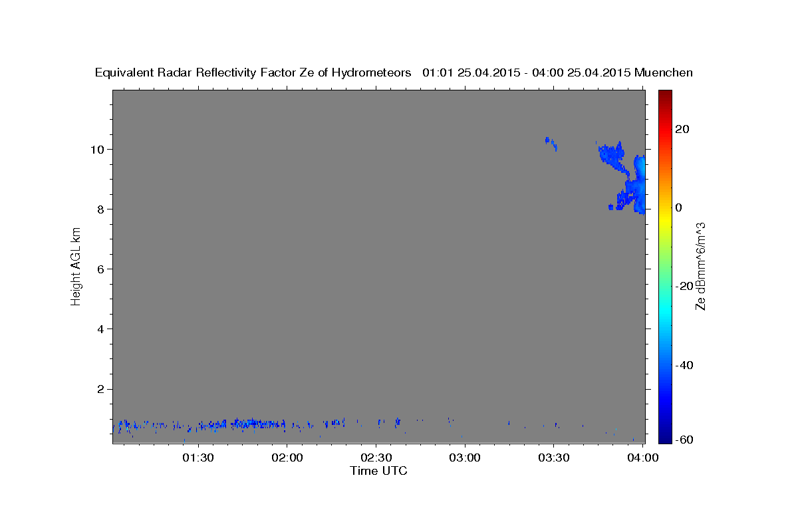This screenshot has width=798, height=532.
Task: Click the 02:30 time tick label
Action: [376, 458]
